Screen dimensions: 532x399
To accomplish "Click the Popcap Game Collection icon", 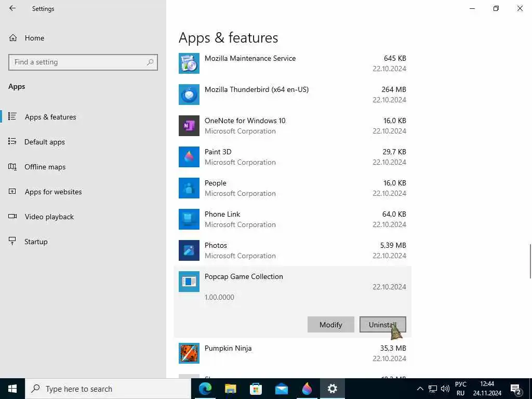I will pos(189,282).
